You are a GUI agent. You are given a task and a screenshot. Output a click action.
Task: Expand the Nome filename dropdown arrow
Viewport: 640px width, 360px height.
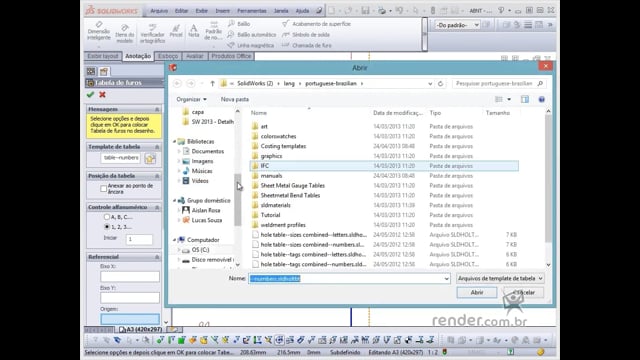point(446,279)
